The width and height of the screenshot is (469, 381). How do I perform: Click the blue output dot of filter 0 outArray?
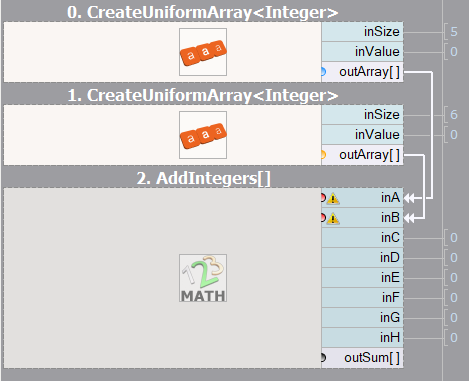point(323,72)
